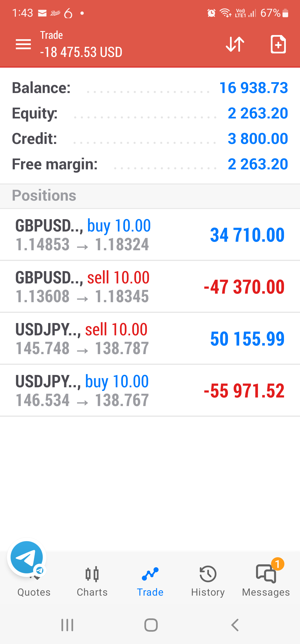
Task: Switch to the Quotes tab
Action: 34,592
